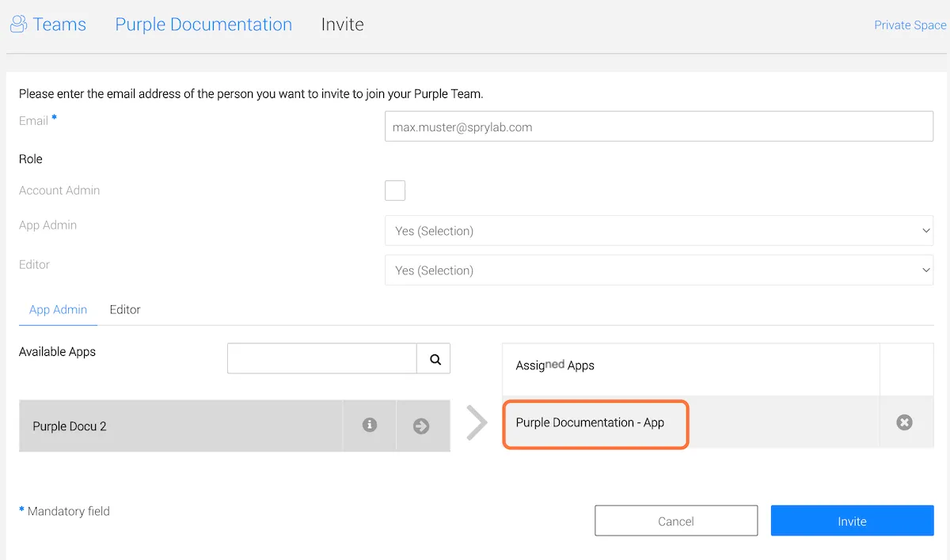The height and width of the screenshot is (560, 950).
Task: Open the Private Space link
Action: (x=910, y=25)
